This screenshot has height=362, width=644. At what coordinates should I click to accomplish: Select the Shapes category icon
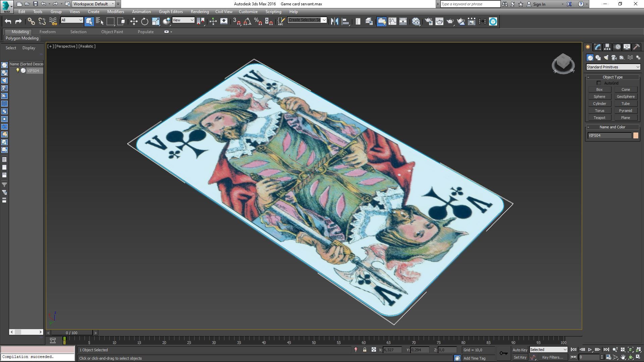tap(598, 58)
